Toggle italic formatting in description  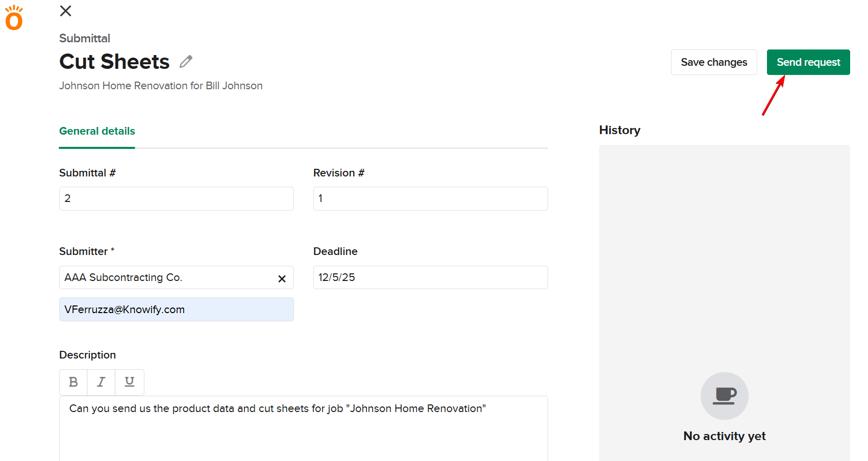pyautogui.click(x=101, y=382)
